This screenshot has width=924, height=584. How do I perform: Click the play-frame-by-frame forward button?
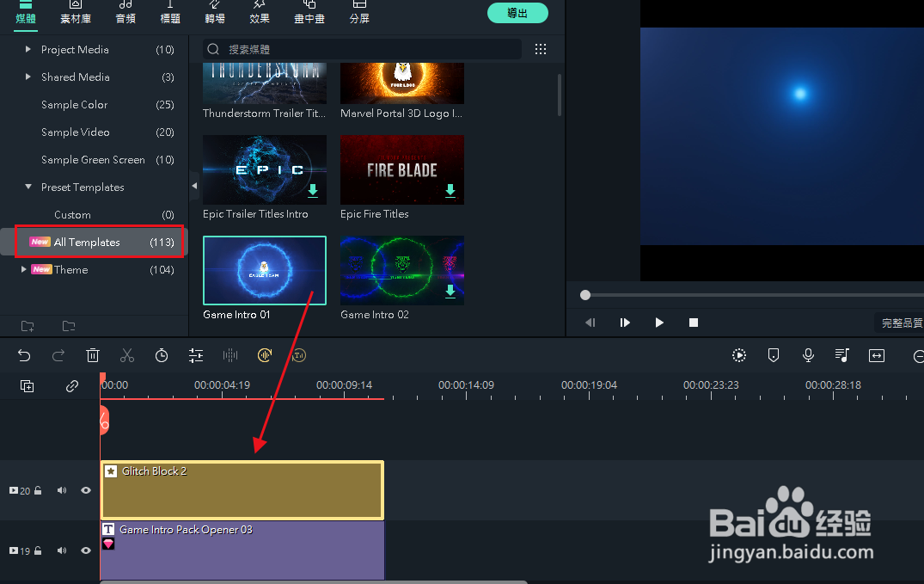(x=625, y=323)
